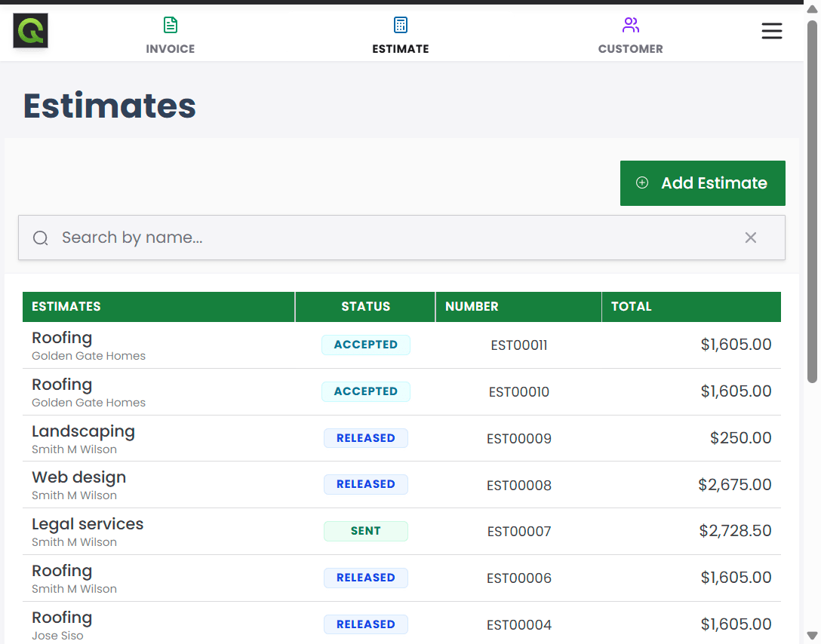Click RELEASED badge for Web design
Screen dimensions: 821x644
point(365,484)
